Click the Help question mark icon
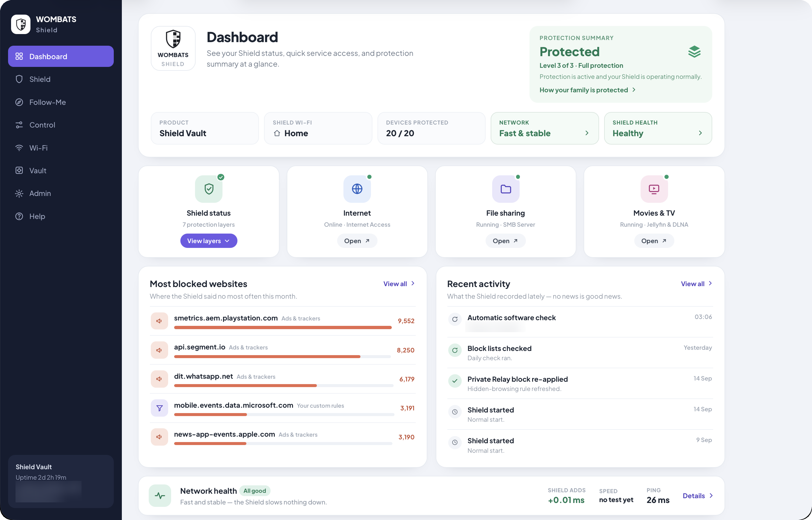The width and height of the screenshot is (812, 520). pyautogui.click(x=19, y=216)
